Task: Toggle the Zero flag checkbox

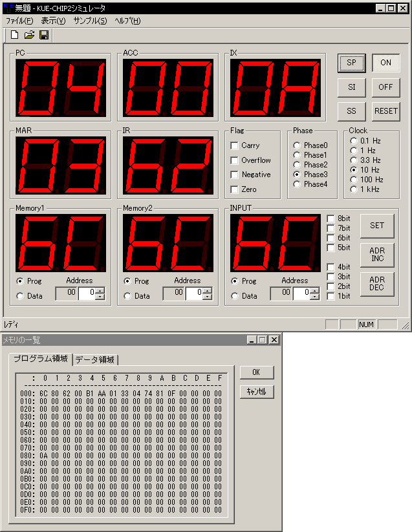Action: tap(234, 189)
